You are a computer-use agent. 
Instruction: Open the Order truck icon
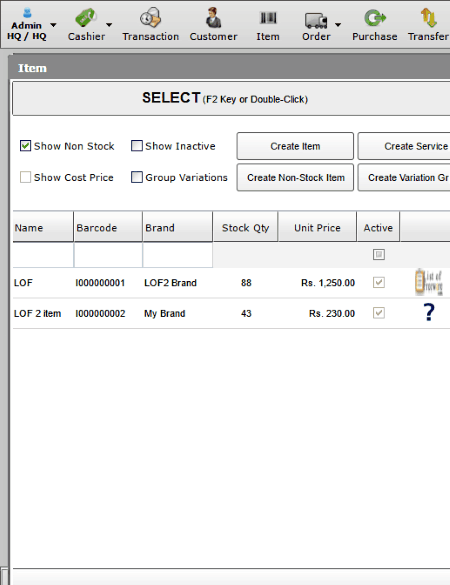(x=316, y=21)
